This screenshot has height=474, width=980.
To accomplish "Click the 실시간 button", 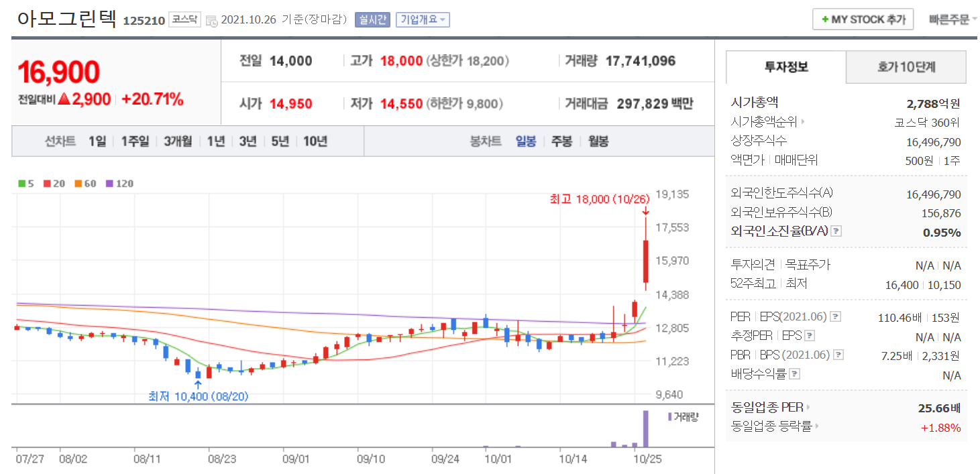I will (x=372, y=19).
